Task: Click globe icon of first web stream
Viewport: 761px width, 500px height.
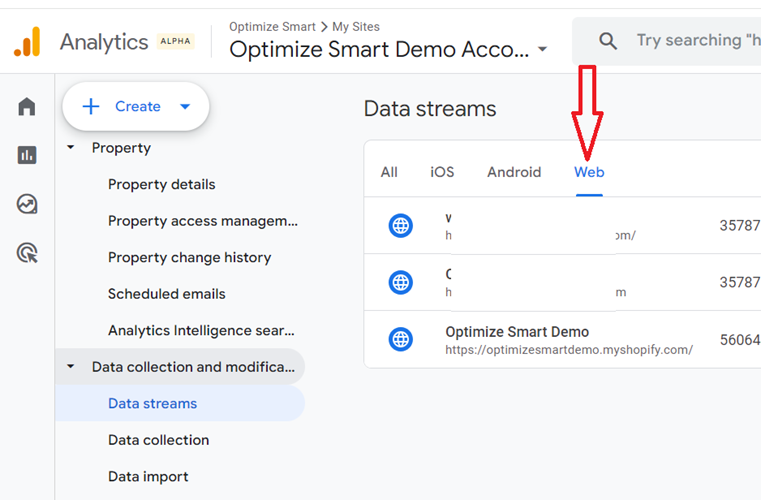Action: 401,226
